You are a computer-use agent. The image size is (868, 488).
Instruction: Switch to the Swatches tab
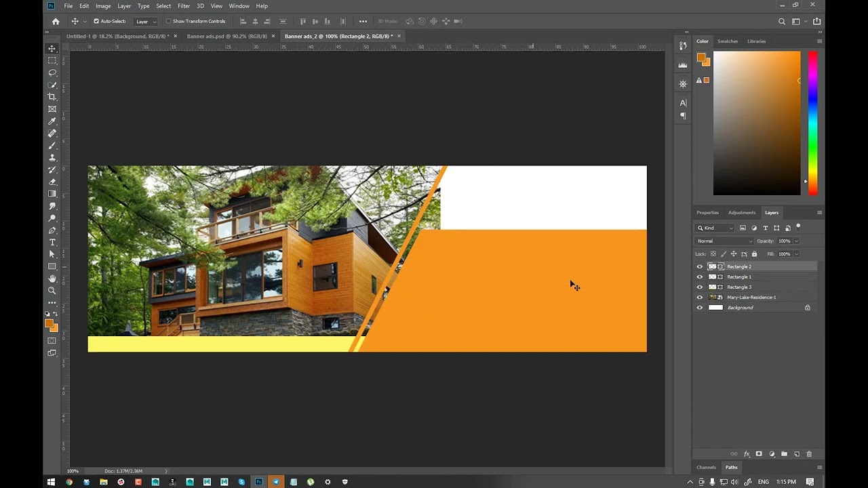(x=728, y=41)
